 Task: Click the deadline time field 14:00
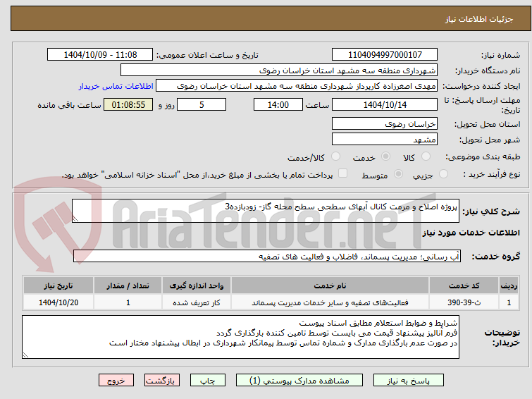coord(278,104)
